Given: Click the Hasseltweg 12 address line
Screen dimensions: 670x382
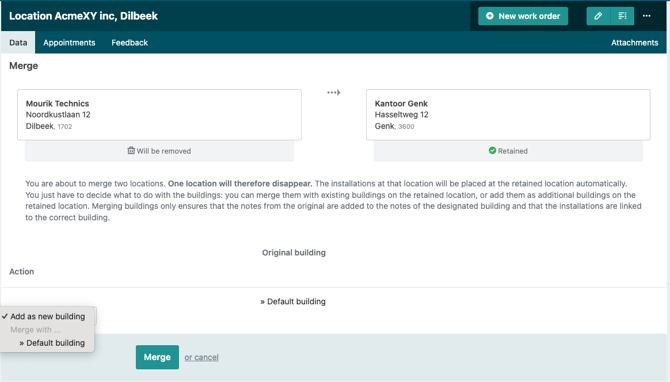Looking at the screenshot, I should (401, 115).
